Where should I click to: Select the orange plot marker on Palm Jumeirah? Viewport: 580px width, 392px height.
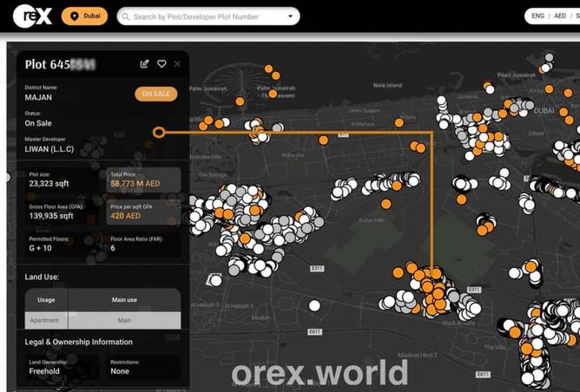pos(240,101)
